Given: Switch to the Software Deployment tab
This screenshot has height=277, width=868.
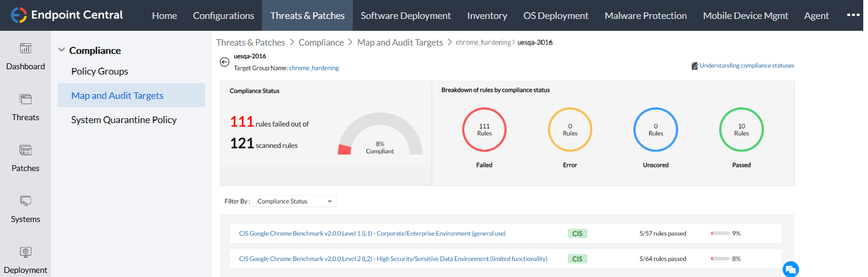Looking at the screenshot, I should (x=406, y=15).
